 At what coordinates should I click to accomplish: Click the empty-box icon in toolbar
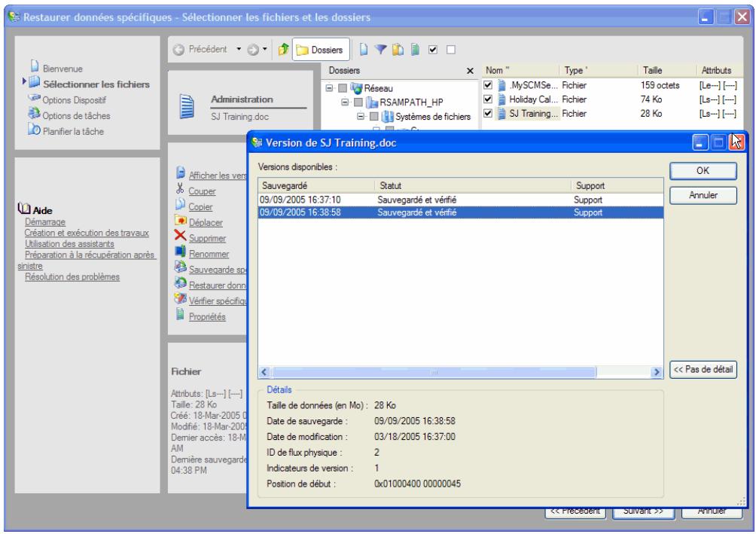(x=451, y=50)
